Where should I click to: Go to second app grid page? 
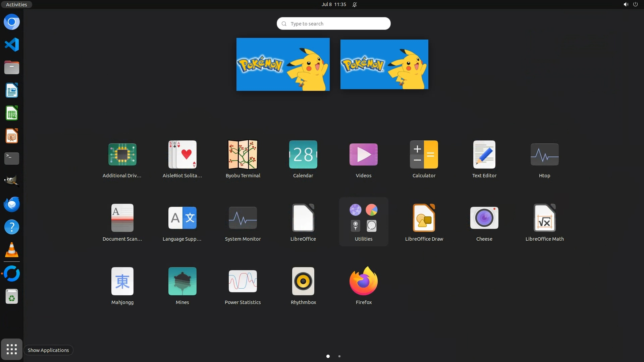coord(339,356)
